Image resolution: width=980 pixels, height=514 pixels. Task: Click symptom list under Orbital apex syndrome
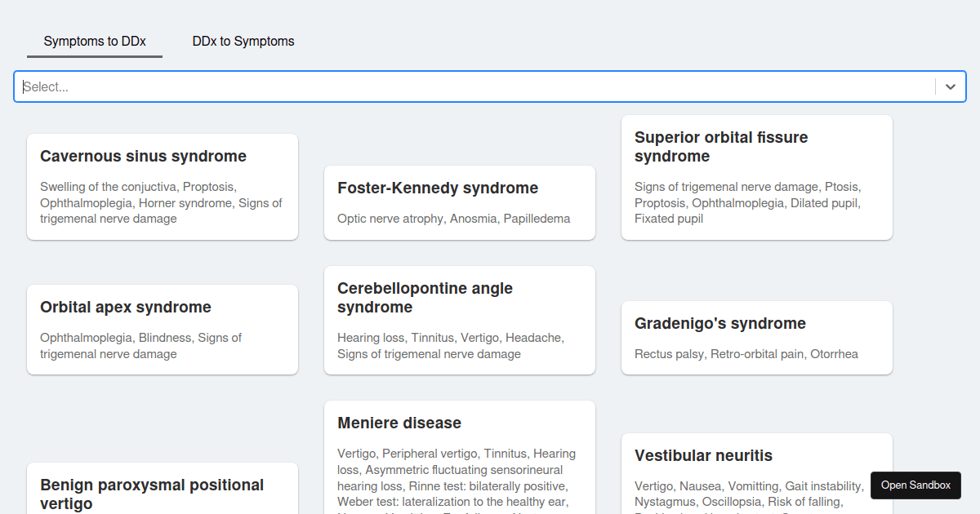pyautogui.click(x=140, y=346)
